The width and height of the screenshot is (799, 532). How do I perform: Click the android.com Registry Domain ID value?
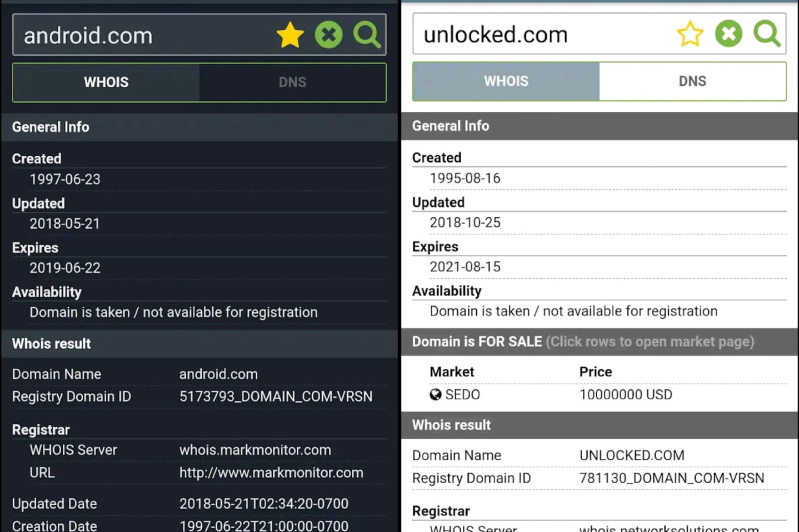coord(276,397)
